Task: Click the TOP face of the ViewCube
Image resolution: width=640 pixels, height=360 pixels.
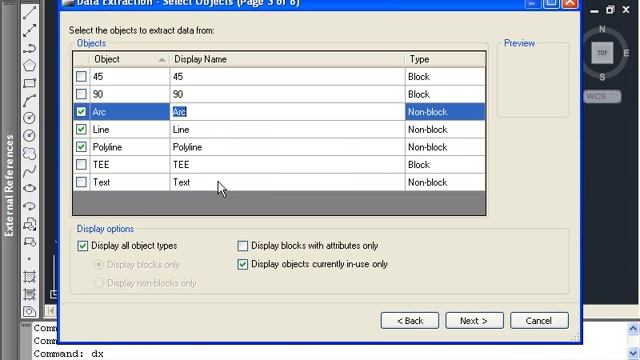Action: click(602, 53)
